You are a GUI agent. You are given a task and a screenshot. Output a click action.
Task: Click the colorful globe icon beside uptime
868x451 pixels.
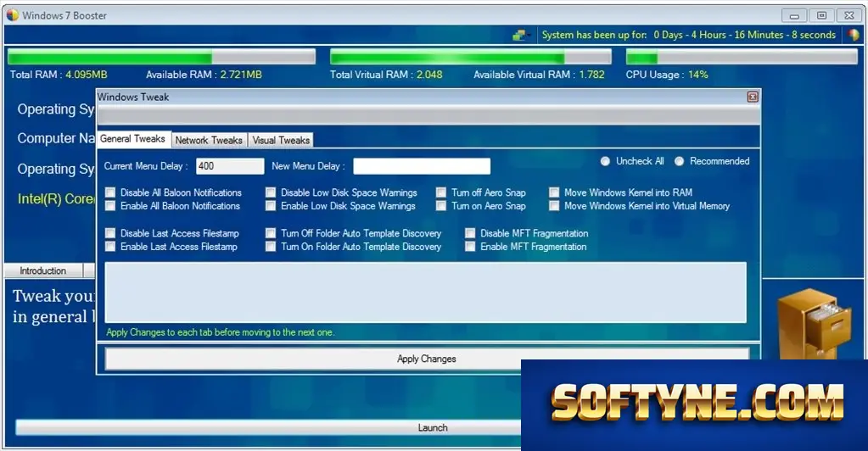click(853, 35)
